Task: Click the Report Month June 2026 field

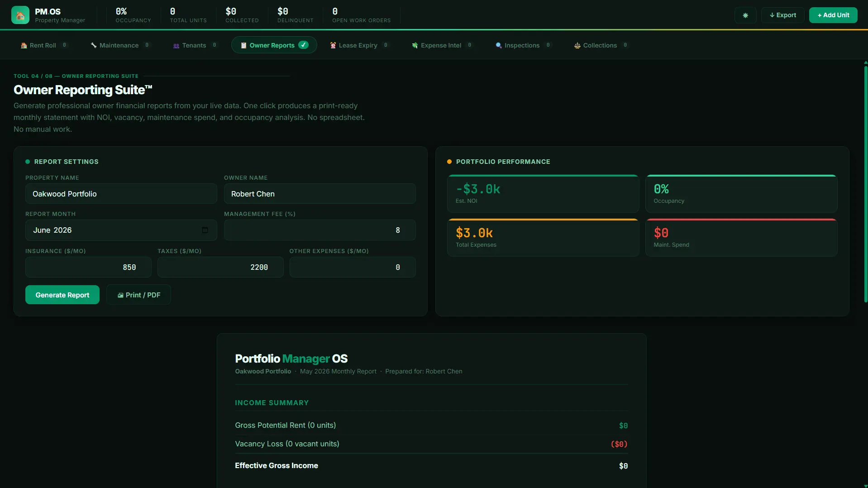Action: tap(121, 230)
